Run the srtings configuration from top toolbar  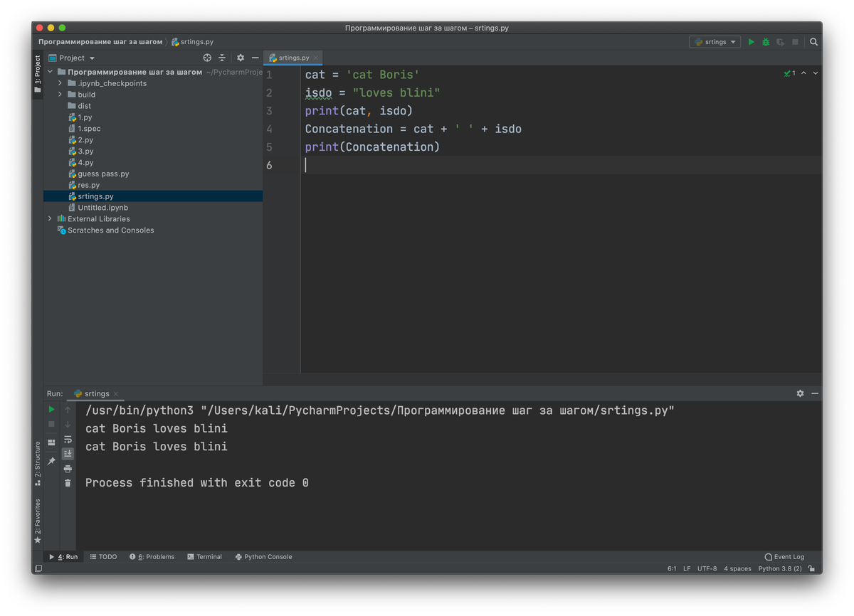point(751,42)
